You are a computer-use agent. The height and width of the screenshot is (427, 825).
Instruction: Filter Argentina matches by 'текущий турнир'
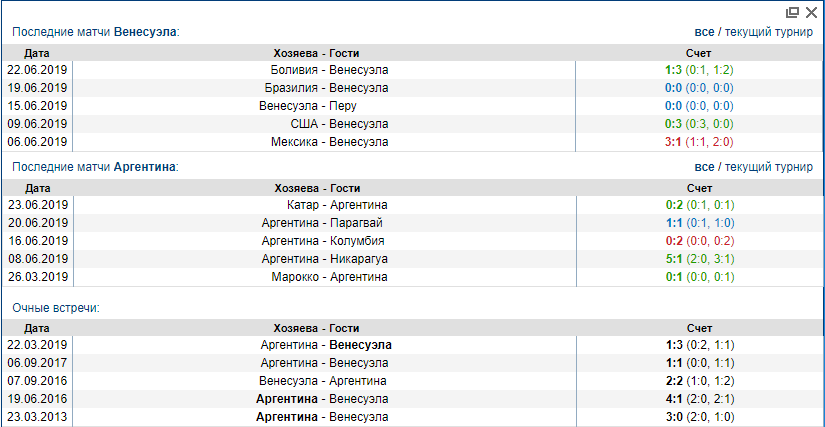[768, 167]
